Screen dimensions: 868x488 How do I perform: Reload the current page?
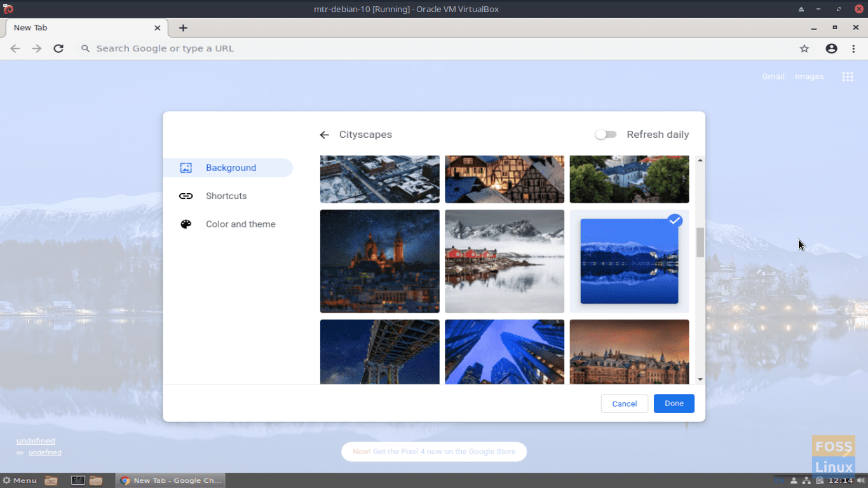[x=58, y=48]
